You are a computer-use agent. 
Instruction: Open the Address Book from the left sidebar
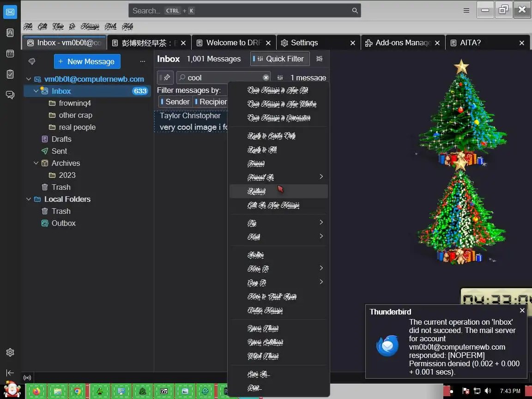click(x=10, y=33)
